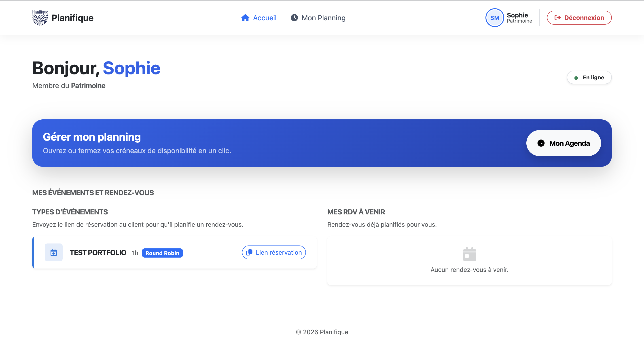Click the '© 2026 Planifique' footer text
This screenshot has width=644, height=347.
322,332
